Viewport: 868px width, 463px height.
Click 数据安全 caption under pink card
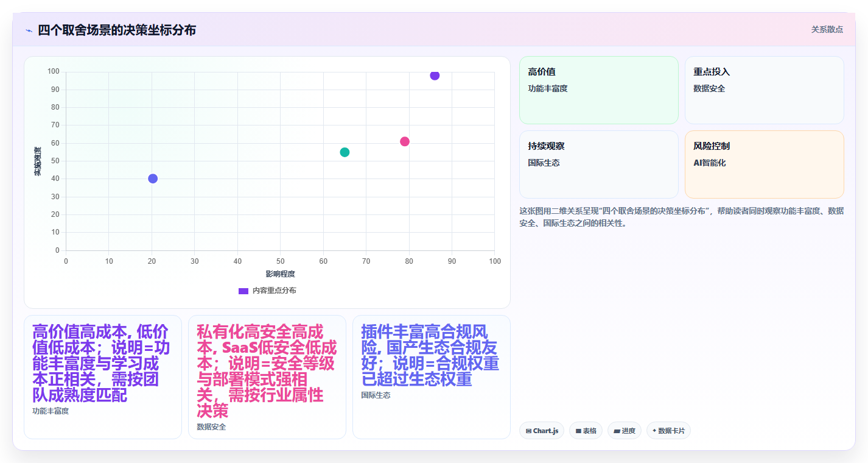211,427
